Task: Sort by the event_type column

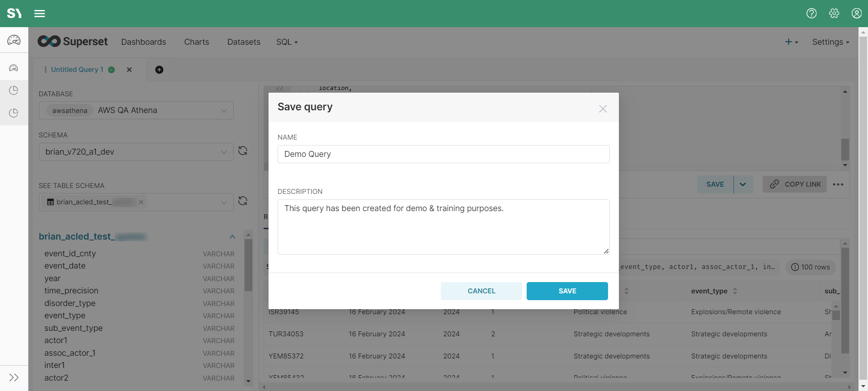Action: click(735, 291)
